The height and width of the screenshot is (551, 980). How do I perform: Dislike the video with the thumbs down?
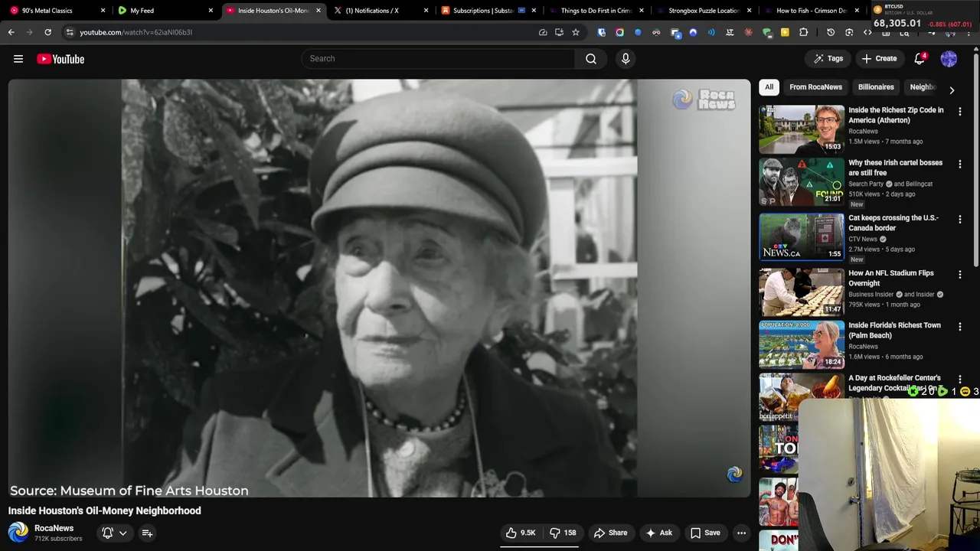coord(563,533)
